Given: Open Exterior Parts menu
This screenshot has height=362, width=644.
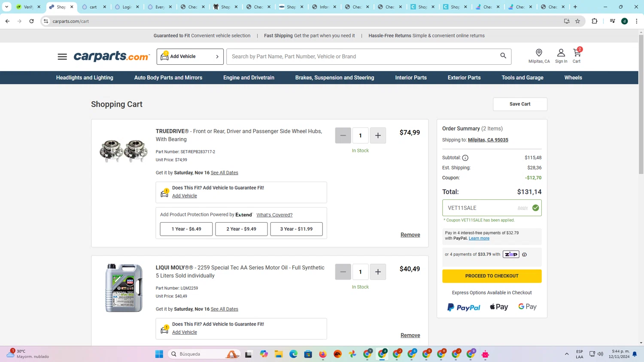Looking at the screenshot, I should click(x=464, y=78).
